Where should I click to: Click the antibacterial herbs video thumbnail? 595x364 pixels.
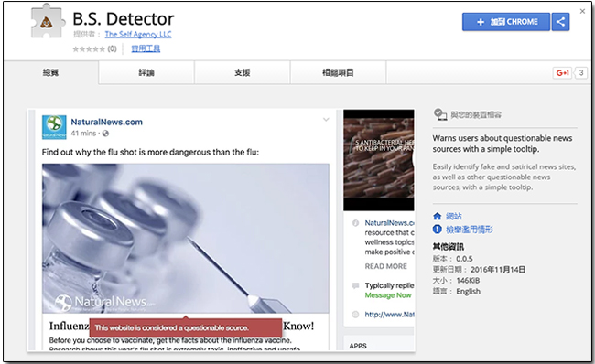(379, 160)
